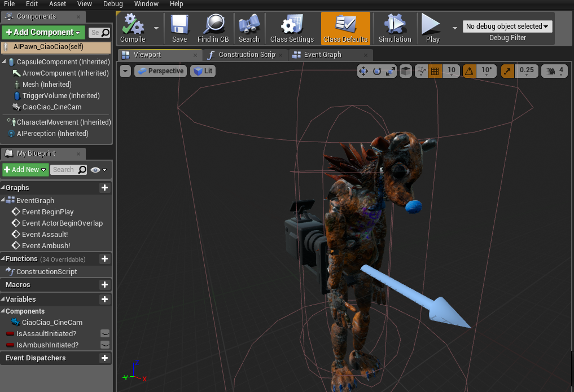Open the viewport Lit view mode dropdown

(x=203, y=71)
